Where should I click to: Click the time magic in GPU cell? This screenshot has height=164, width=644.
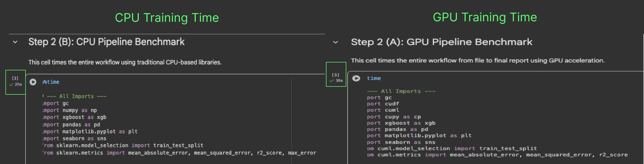(374, 78)
